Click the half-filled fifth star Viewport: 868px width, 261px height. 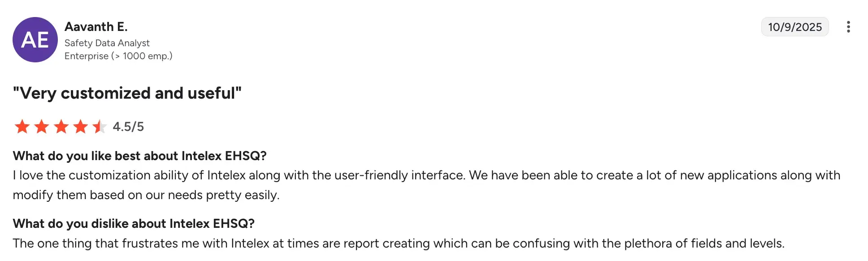(x=100, y=127)
